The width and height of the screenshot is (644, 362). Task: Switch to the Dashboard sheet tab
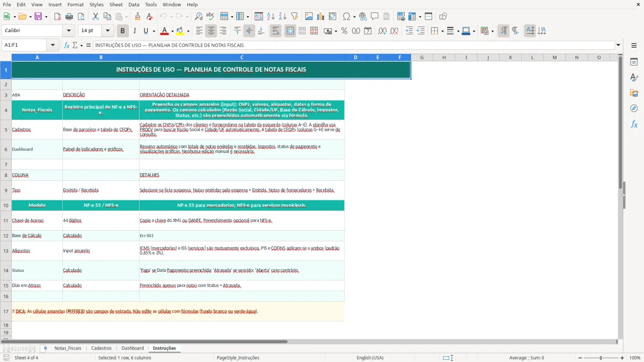(x=132, y=348)
